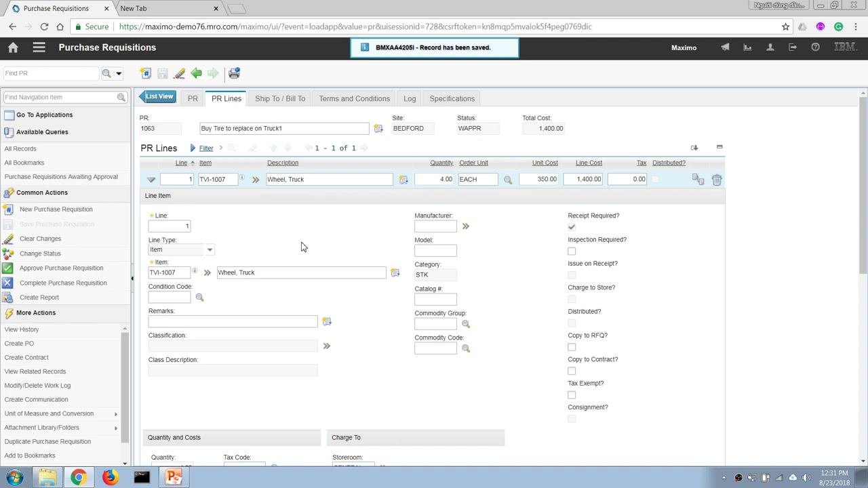The height and width of the screenshot is (488, 868).
Task: Click Approve Purchase Requisition action
Action: pyautogui.click(x=62, y=268)
